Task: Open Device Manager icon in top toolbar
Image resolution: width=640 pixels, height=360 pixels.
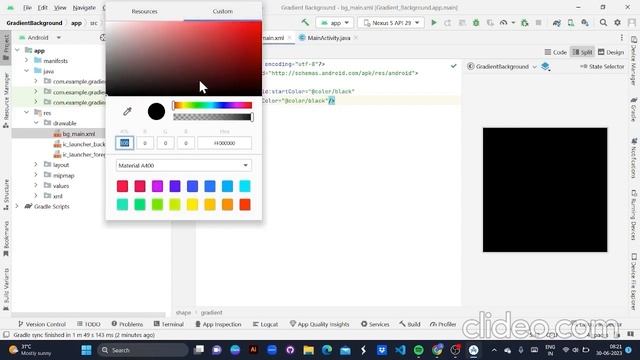Action: click(571, 23)
